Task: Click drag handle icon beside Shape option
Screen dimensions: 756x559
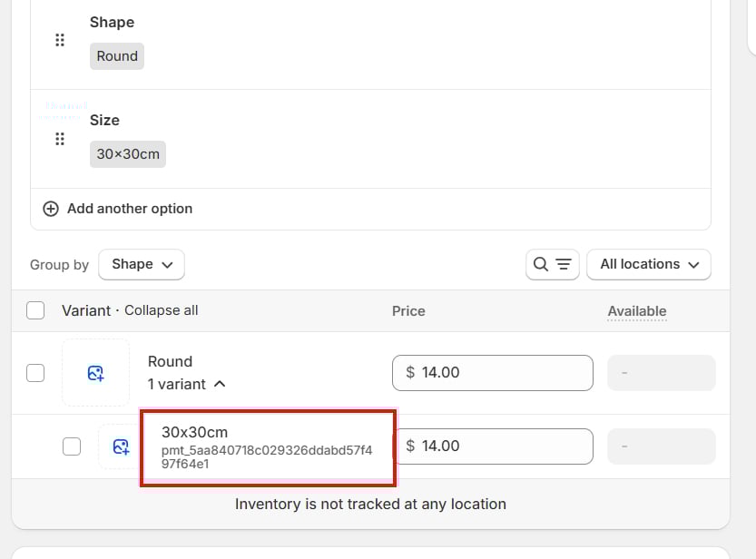Action: pyautogui.click(x=60, y=40)
